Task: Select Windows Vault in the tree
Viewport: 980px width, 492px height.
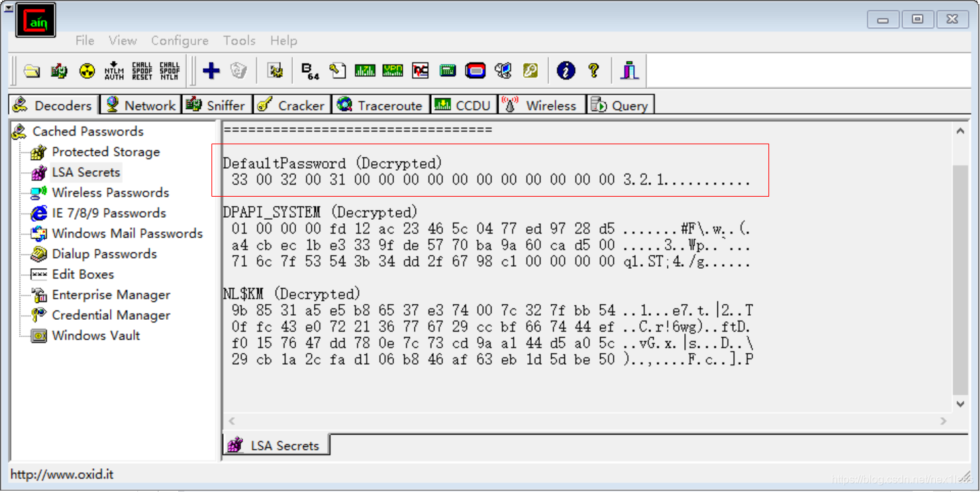Action: [96, 335]
